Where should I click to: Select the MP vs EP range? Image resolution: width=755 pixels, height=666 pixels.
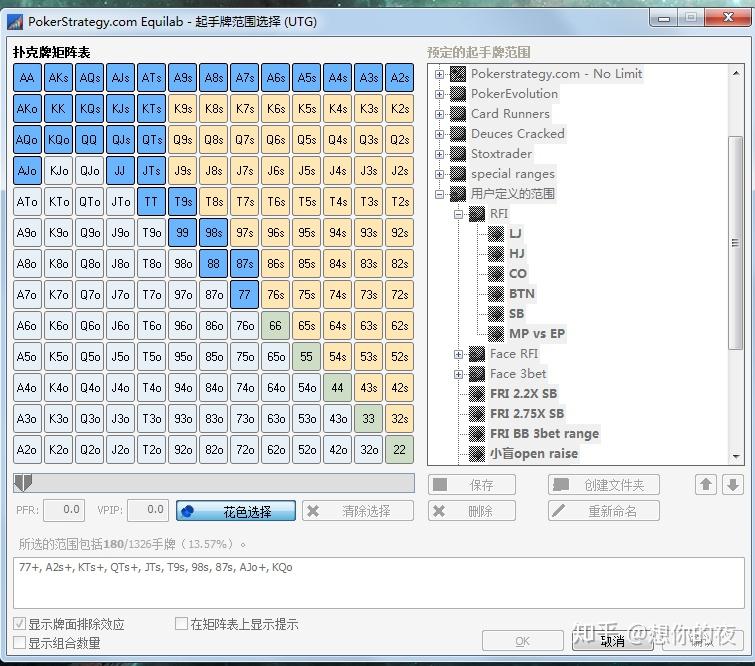(x=537, y=334)
